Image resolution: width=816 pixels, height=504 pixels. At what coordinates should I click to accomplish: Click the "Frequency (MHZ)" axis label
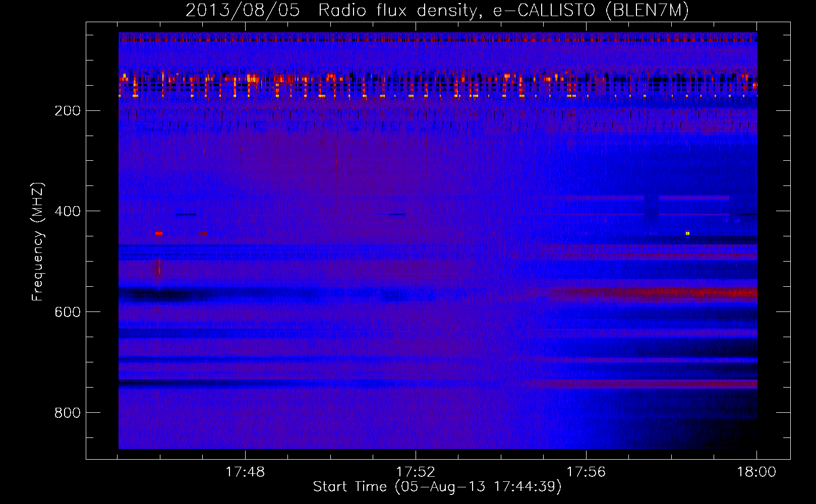point(38,242)
